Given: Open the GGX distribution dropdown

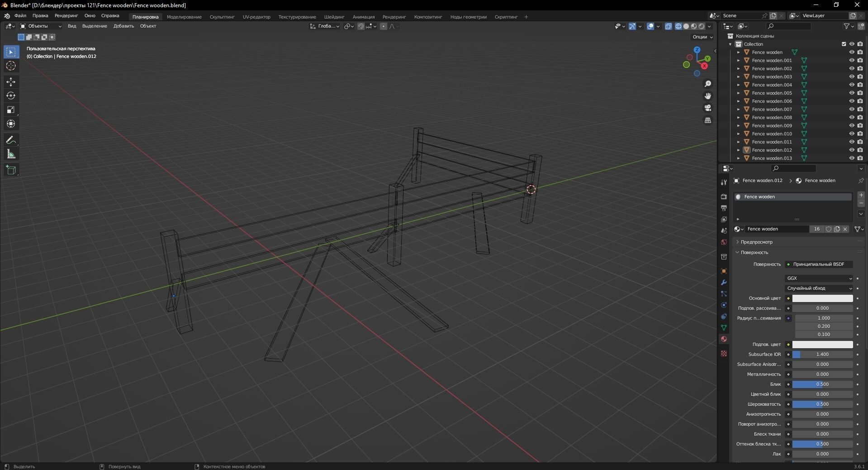Looking at the screenshot, I should 819,278.
